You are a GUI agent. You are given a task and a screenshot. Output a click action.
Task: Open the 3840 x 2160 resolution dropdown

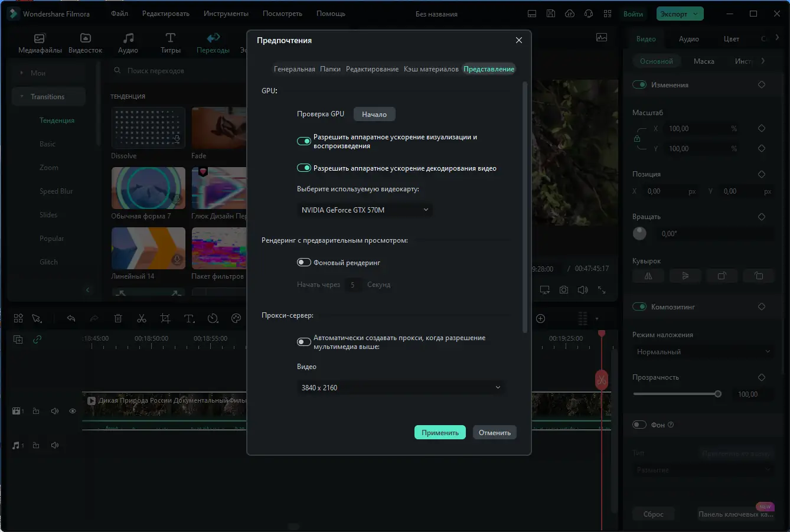tap(401, 387)
